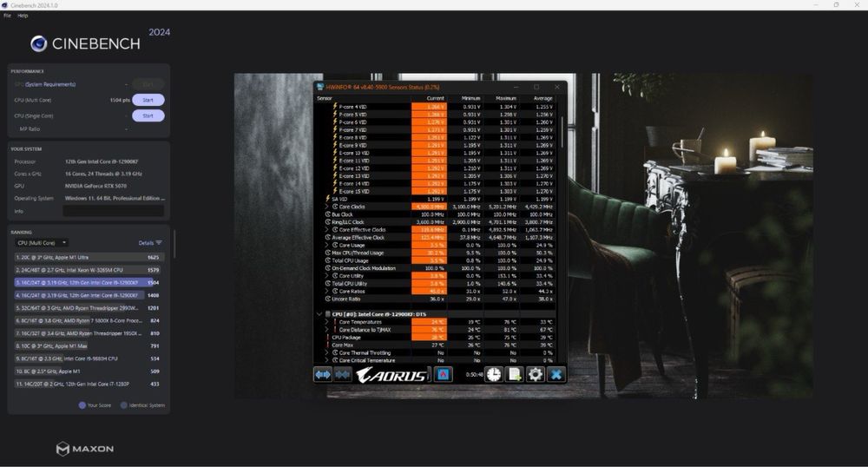Select the Intel Xeon W-3265M ranking row
Viewport: 868px width, 467px height.
[88, 270]
